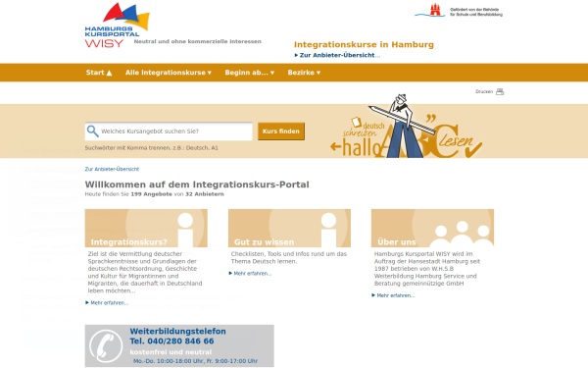Follow small Zur Anbieter-Übersicht breadcrumb link
This screenshot has width=588, height=368.
[x=112, y=169]
